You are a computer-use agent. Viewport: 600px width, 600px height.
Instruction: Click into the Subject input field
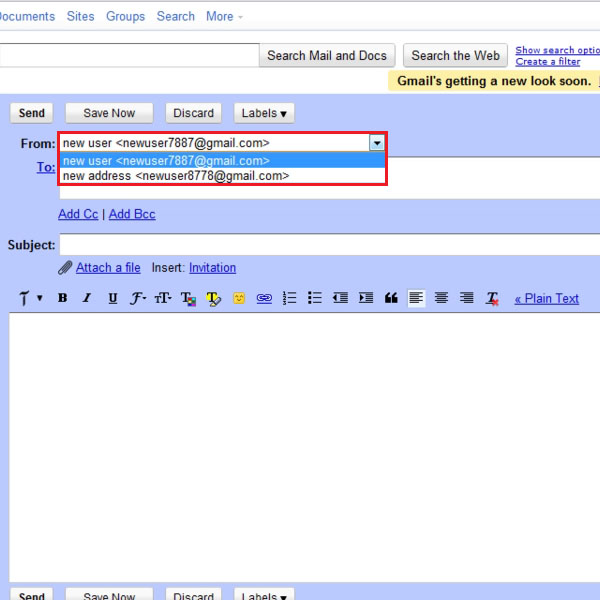330,245
